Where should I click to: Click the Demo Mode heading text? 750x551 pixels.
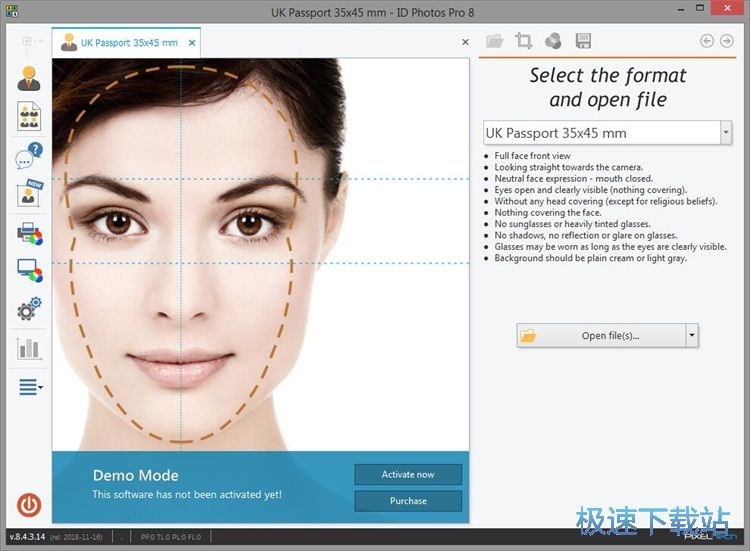[x=135, y=475]
